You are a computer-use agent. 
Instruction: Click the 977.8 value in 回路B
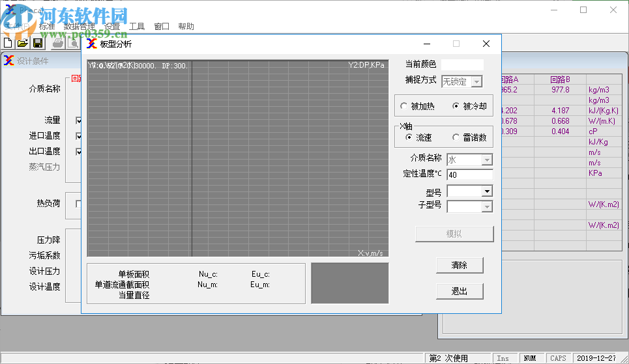(x=561, y=90)
